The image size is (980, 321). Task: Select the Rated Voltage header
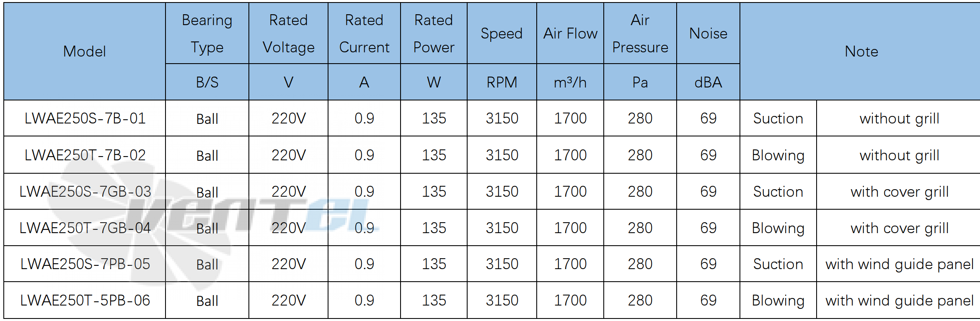pos(288,33)
